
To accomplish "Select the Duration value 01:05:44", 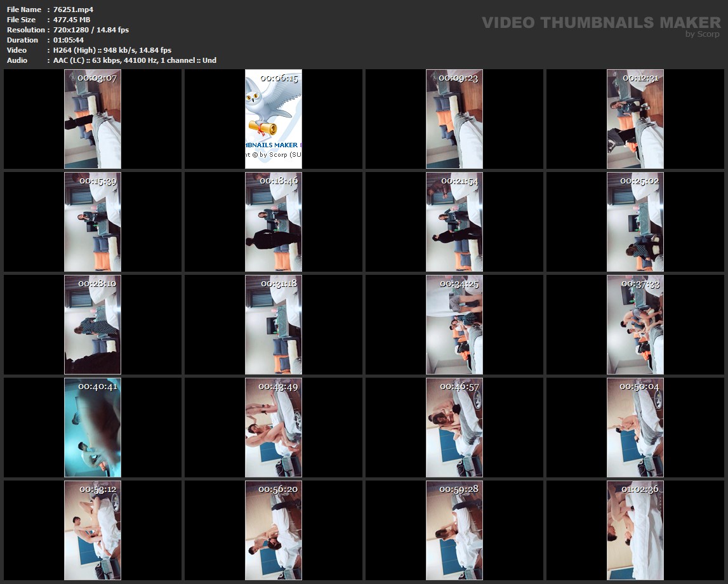I will click(x=69, y=40).
